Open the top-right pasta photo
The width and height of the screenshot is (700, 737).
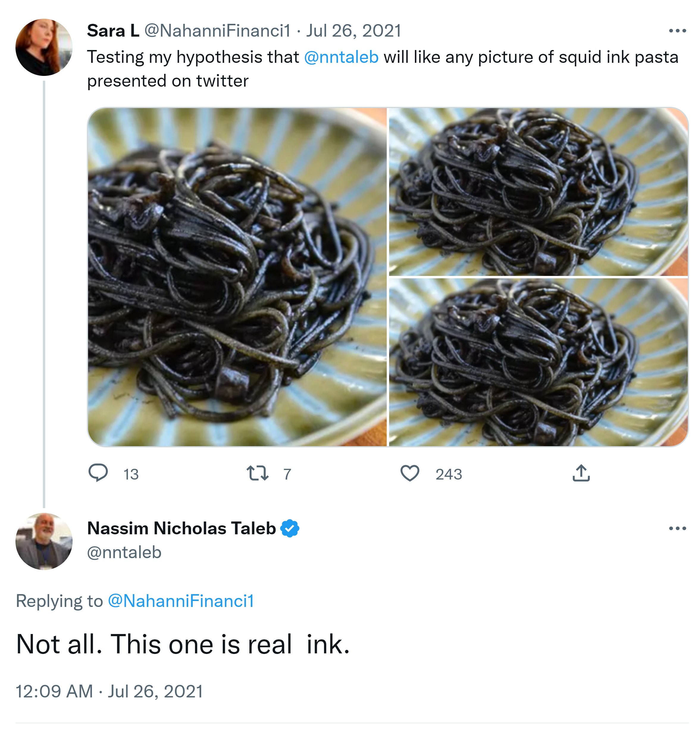pyautogui.click(x=538, y=192)
